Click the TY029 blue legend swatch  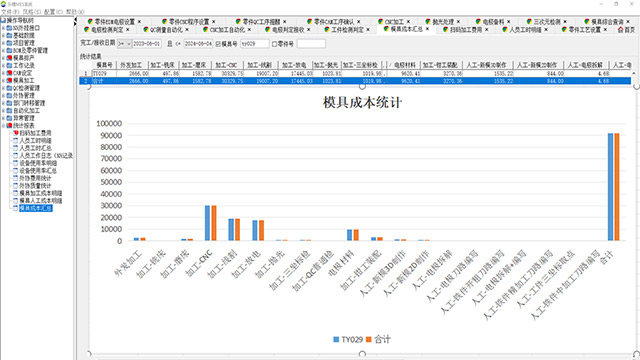click(x=336, y=340)
